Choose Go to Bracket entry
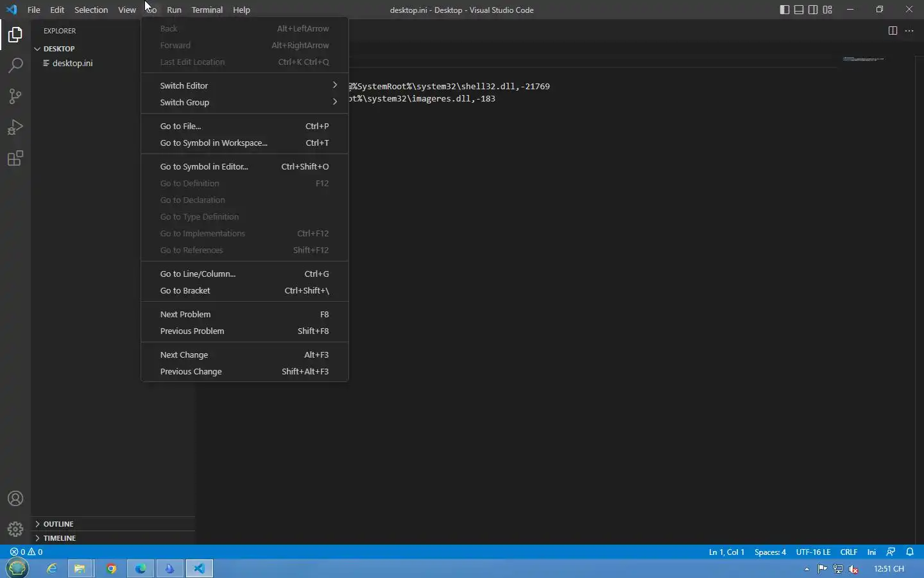Screen dimensions: 924x578 [244, 290]
